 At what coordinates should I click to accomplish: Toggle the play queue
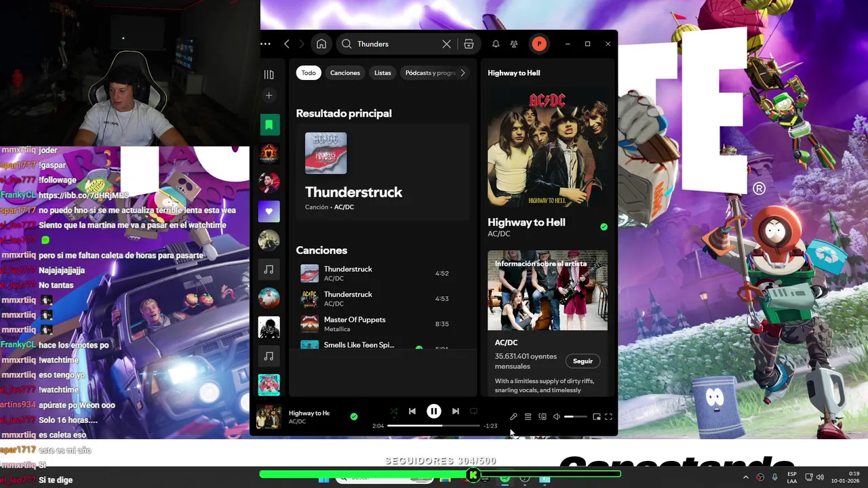pos(528,417)
